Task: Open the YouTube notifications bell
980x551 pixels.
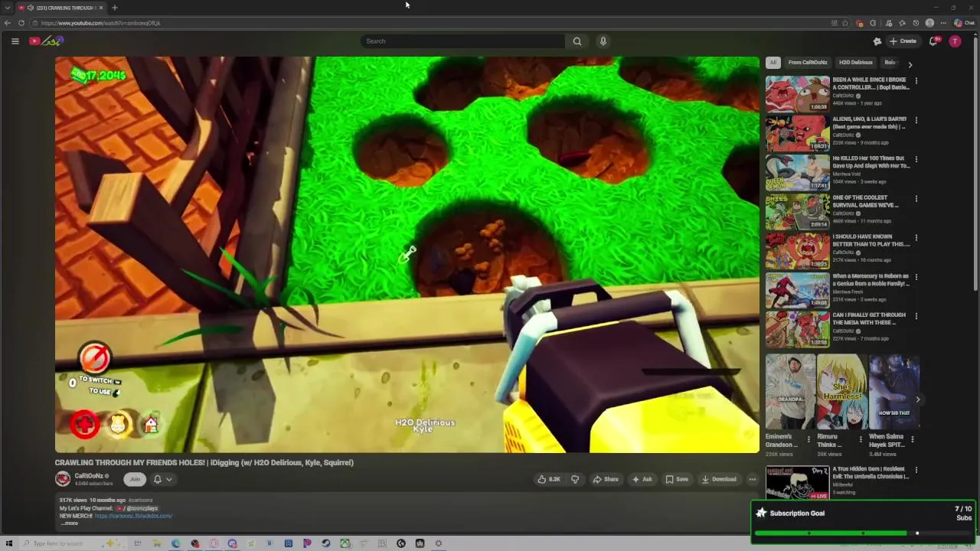Action: point(933,41)
